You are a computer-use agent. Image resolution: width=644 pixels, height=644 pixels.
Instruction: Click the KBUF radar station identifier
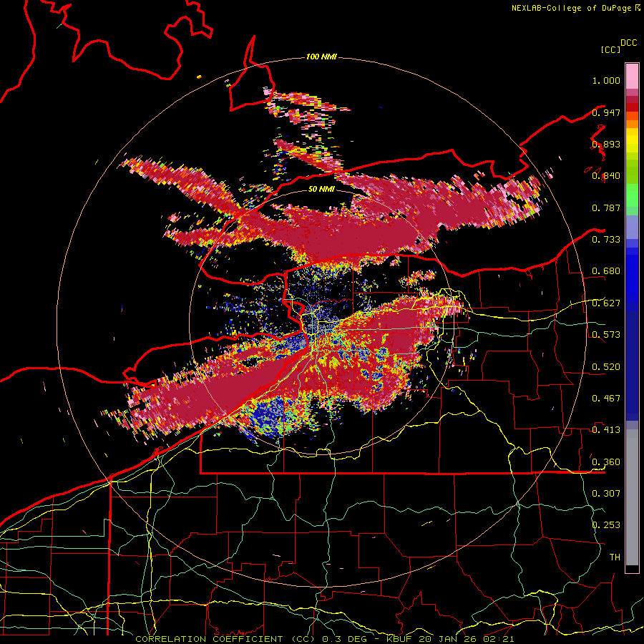(x=401, y=639)
